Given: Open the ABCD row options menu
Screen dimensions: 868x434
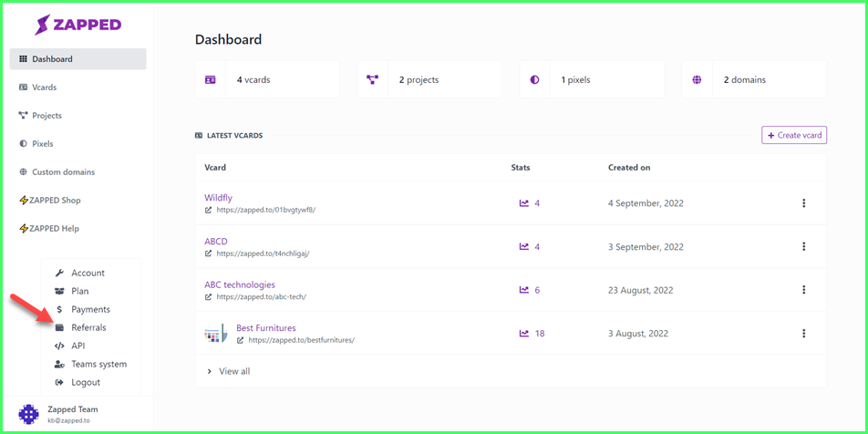Looking at the screenshot, I should [x=804, y=246].
